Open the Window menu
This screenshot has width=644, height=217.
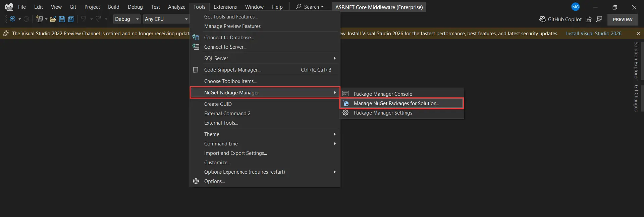254,7
